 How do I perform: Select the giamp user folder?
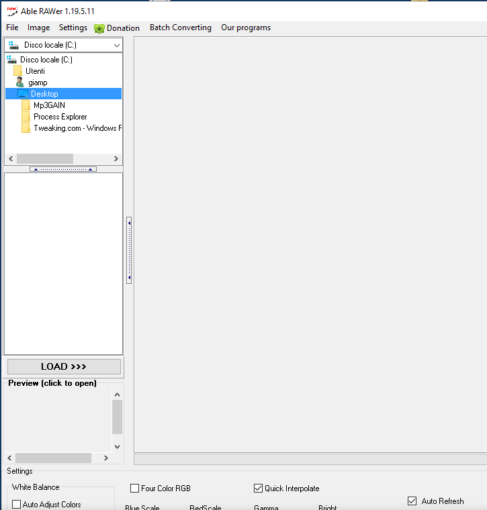click(x=38, y=82)
